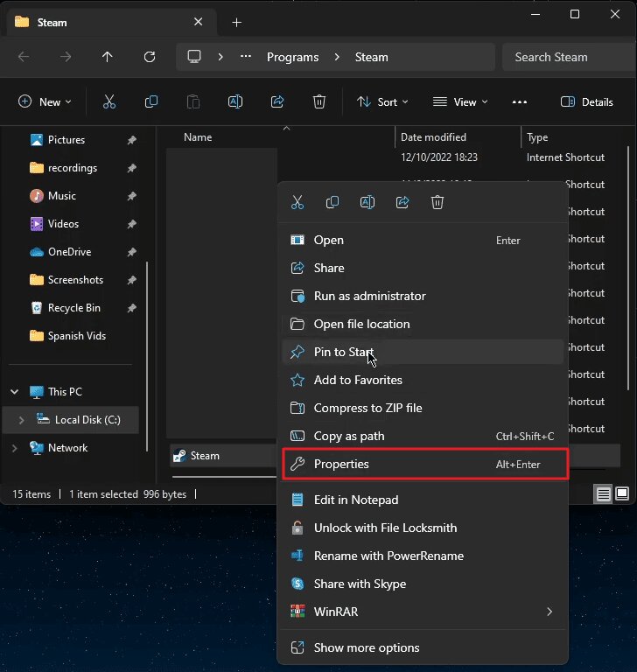Click the Programs breadcrumb

click(x=293, y=57)
